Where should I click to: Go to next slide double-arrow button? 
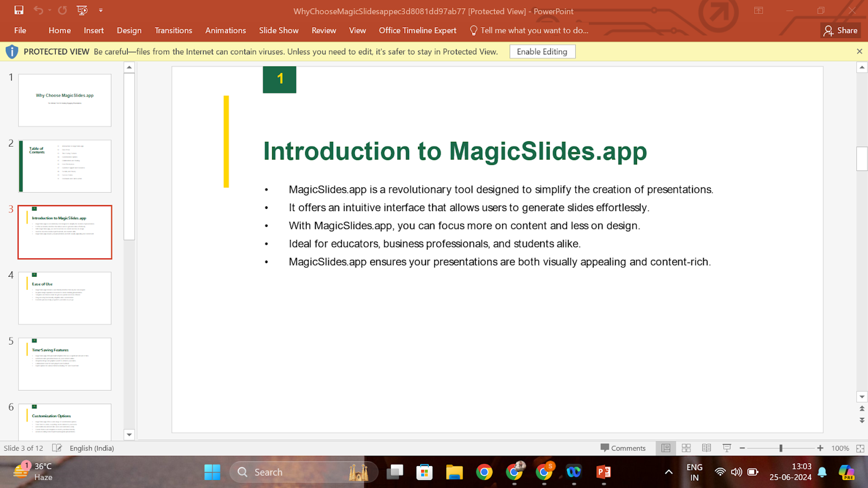[x=861, y=420]
